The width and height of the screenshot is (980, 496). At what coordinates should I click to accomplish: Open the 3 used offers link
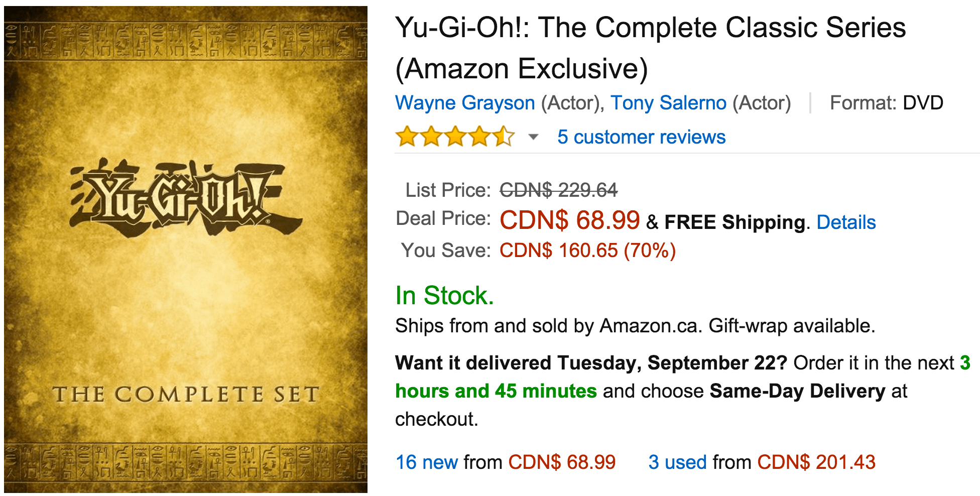coord(677,462)
